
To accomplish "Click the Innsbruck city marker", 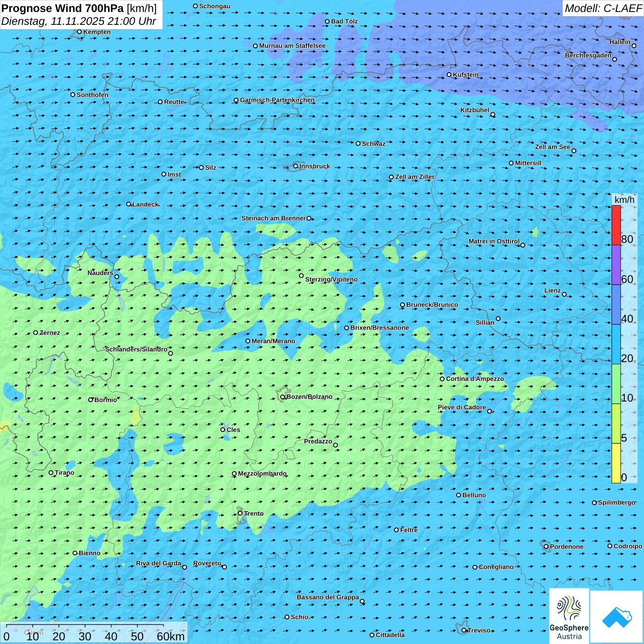I will coord(296,166).
